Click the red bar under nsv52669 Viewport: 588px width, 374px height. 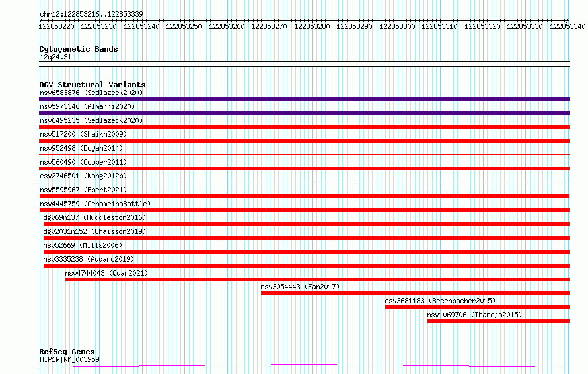pos(307,252)
